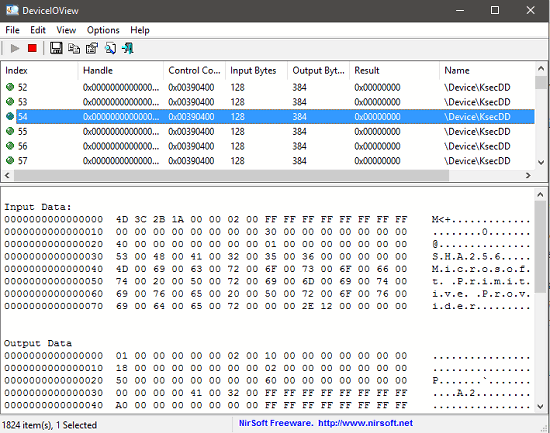
Task: Click the Save floppy disk icon
Action: [56, 48]
